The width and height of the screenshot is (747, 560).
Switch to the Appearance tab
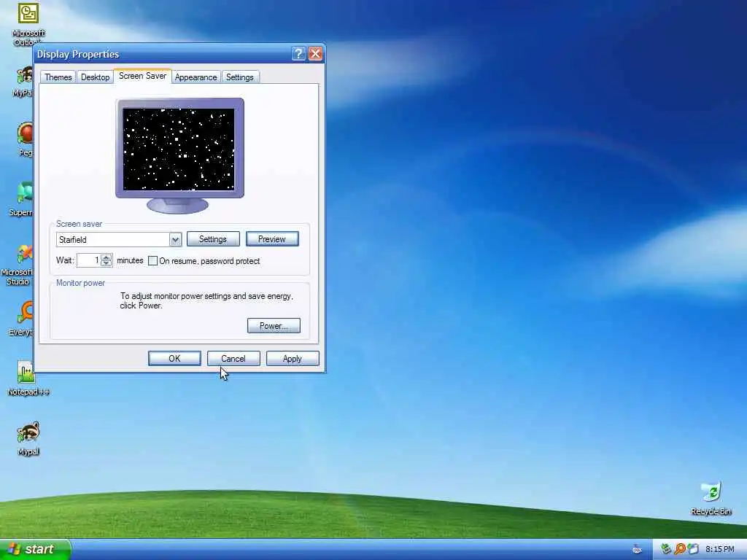point(196,77)
